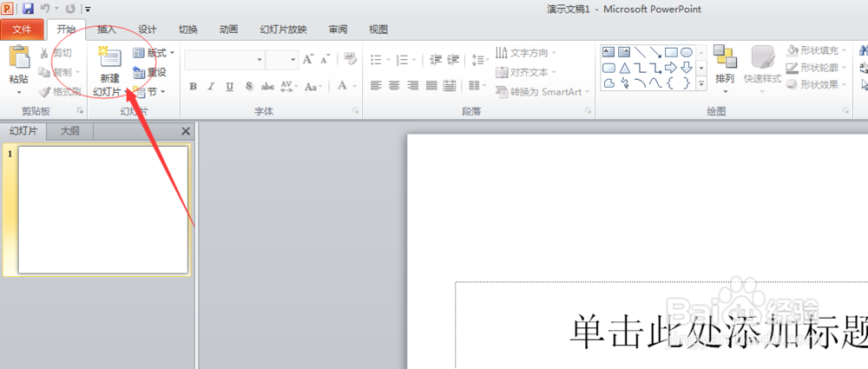Click the Undo arrow icon

pyautogui.click(x=45, y=9)
